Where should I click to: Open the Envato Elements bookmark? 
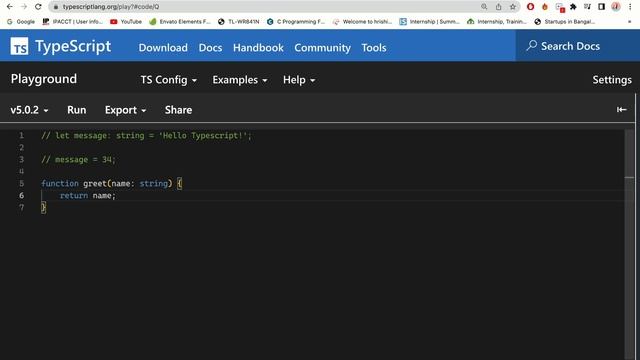(x=180, y=22)
